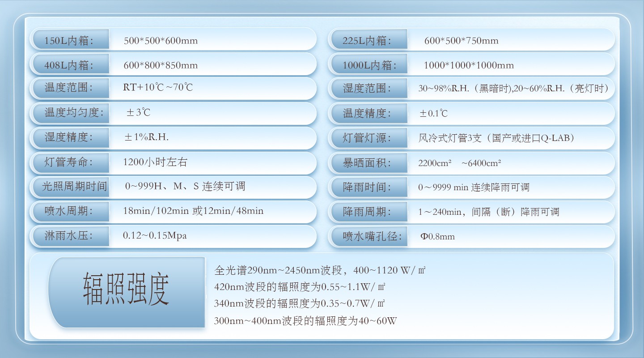
Task: Click the large 辐照强度 heading
Action: [x=126, y=290]
